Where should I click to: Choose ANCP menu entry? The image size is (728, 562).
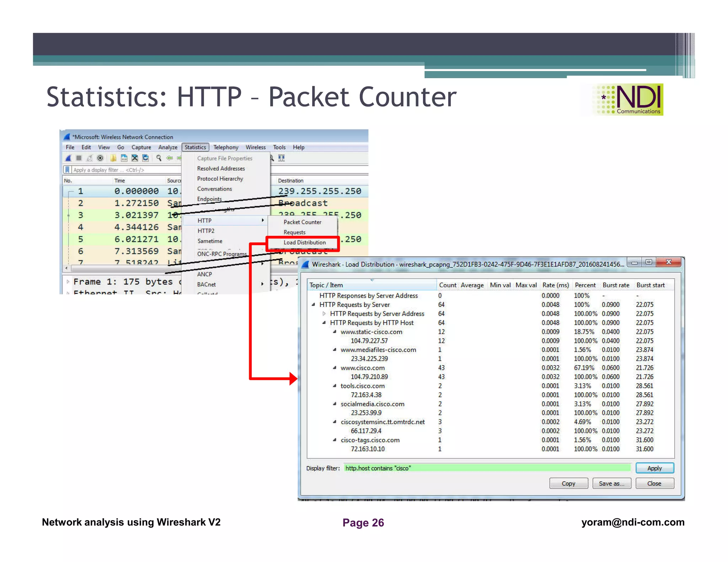(204, 274)
